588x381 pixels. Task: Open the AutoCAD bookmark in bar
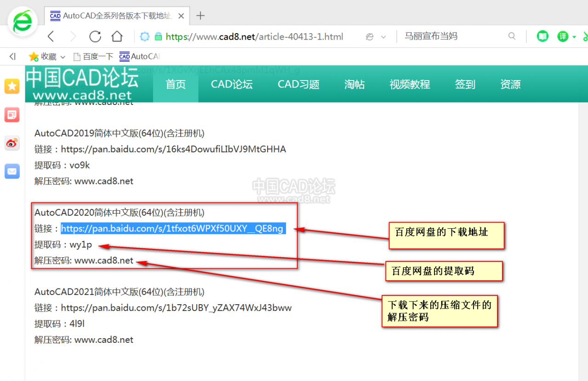click(139, 57)
